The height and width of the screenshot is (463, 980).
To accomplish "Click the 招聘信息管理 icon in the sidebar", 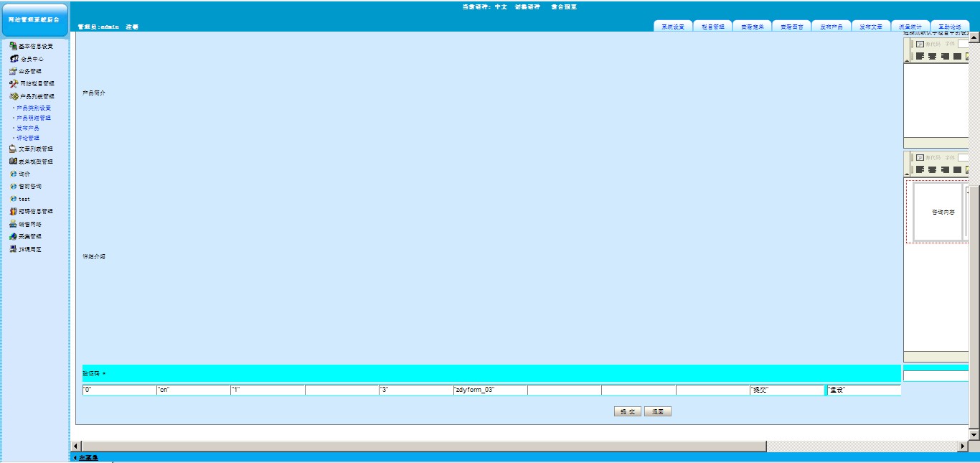I will (x=13, y=212).
